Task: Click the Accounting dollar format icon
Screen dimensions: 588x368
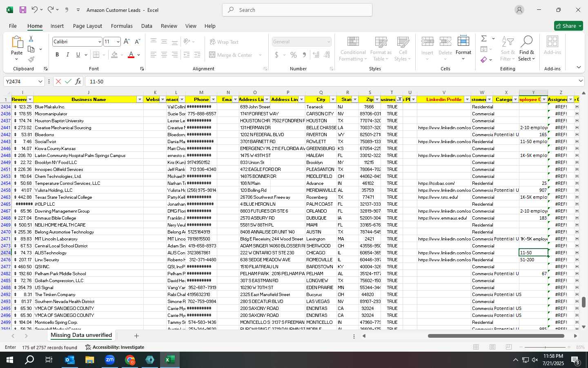Action: pos(276,55)
